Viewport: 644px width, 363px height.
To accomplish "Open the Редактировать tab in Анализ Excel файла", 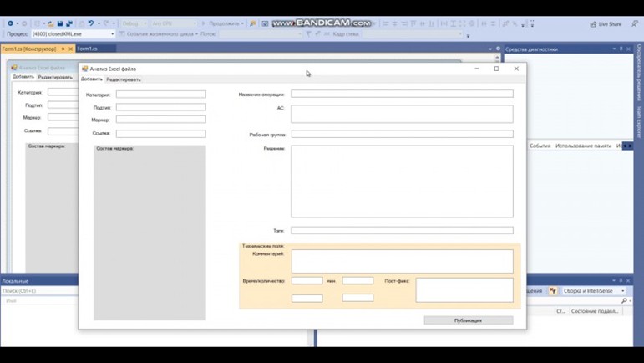I will [124, 79].
